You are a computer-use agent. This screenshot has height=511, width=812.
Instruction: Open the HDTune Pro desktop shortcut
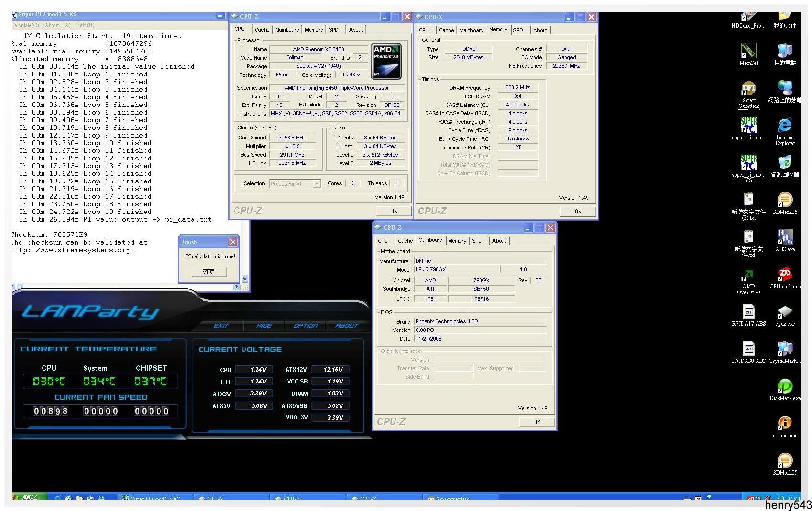click(x=748, y=18)
